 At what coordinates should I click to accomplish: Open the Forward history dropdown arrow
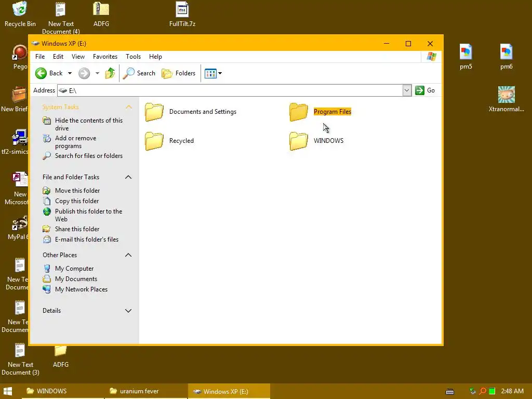pyautogui.click(x=97, y=73)
